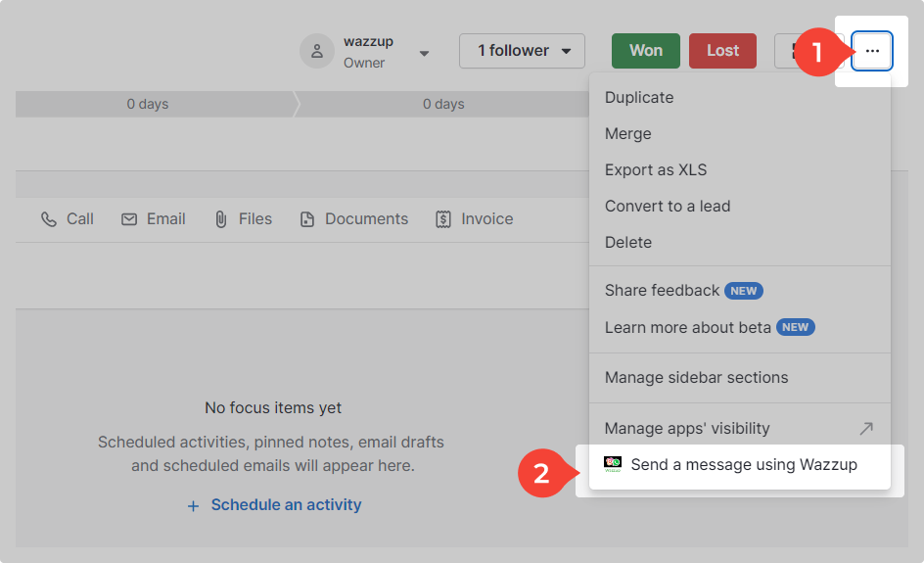Select Duplicate from the menu
The height and width of the screenshot is (563, 924).
pos(639,97)
